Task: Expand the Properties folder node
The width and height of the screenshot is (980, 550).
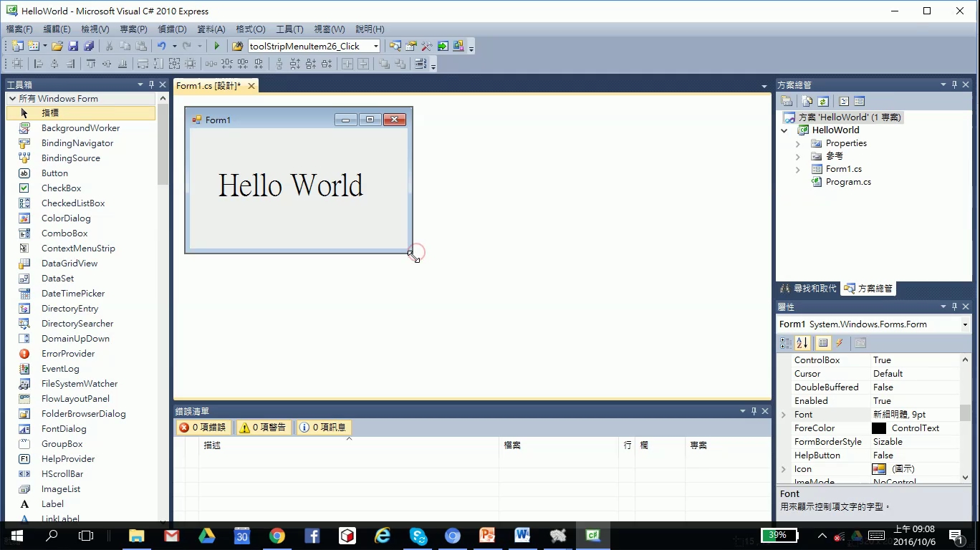Action: 797,143
